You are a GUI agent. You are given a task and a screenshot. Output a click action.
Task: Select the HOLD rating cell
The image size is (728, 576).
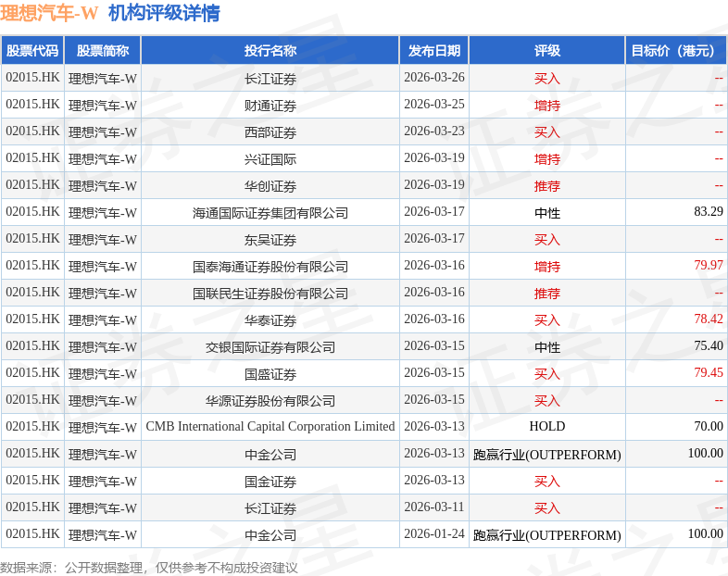[x=546, y=427]
